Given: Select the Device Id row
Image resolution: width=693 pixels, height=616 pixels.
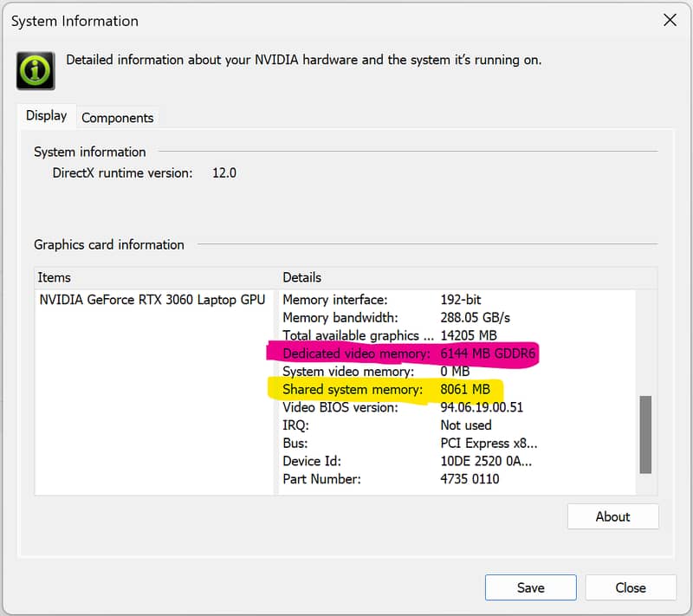Looking at the screenshot, I should [x=313, y=461].
